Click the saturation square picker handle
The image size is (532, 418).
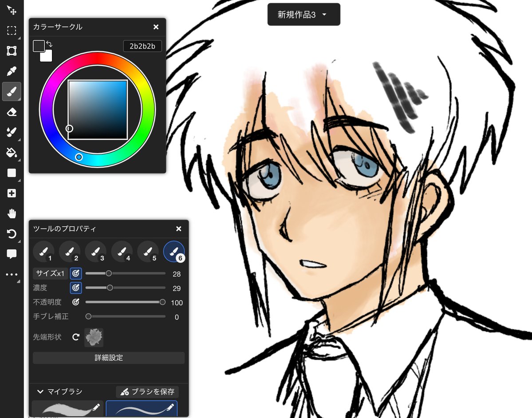[69, 128]
